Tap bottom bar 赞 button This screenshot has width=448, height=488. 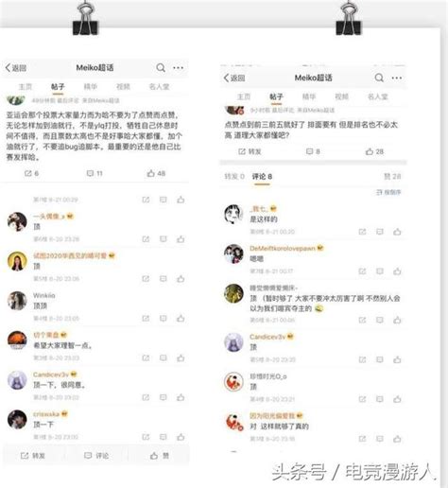pos(160,456)
